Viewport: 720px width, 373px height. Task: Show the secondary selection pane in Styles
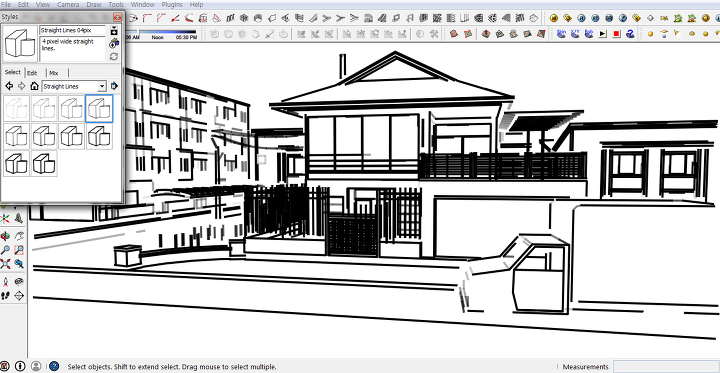point(114,31)
